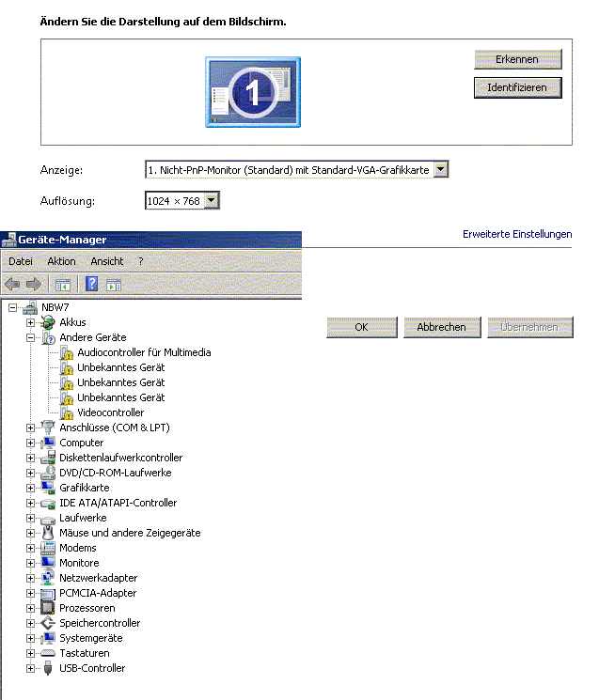Open the Erweiterte Einstellungen link
Screen dimensions: 599x700
point(516,234)
